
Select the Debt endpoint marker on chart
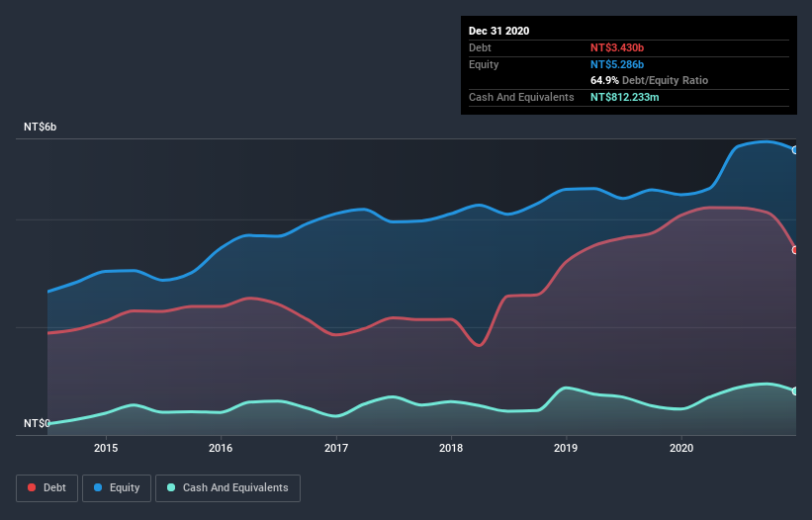(795, 250)
